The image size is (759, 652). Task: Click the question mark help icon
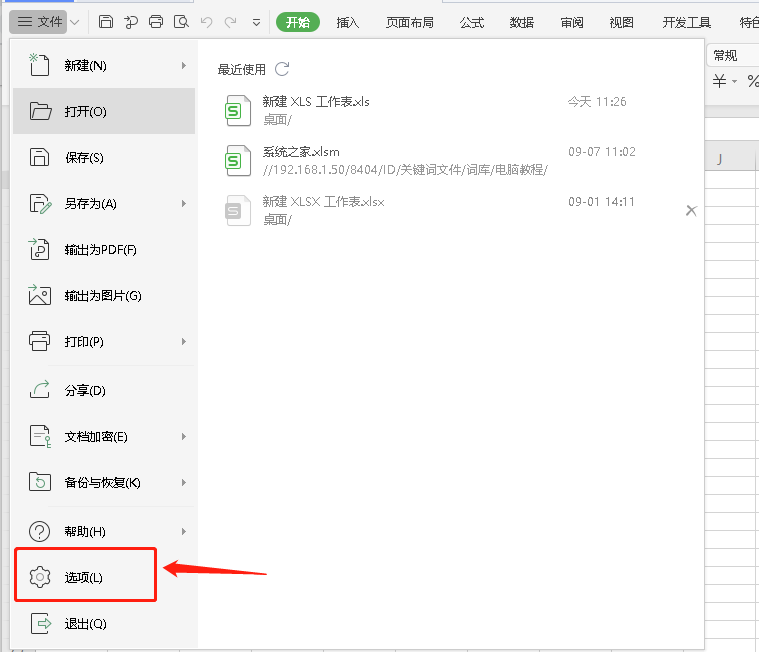(x=39, y=531)
